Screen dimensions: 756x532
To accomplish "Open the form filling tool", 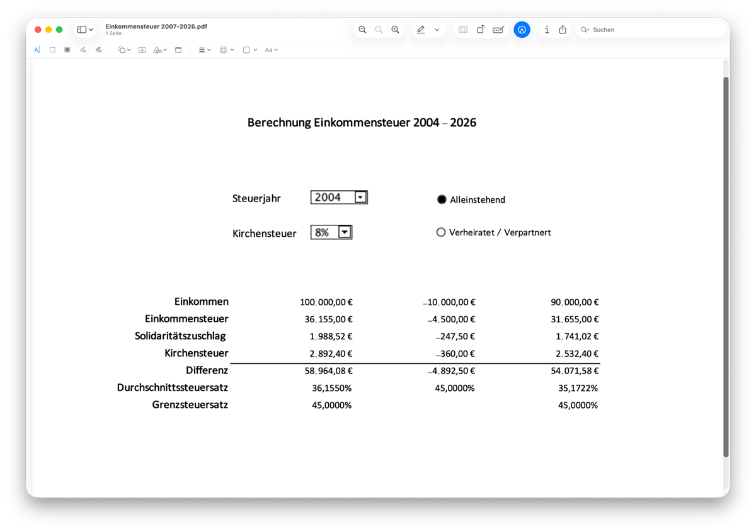I will (498, 30).
